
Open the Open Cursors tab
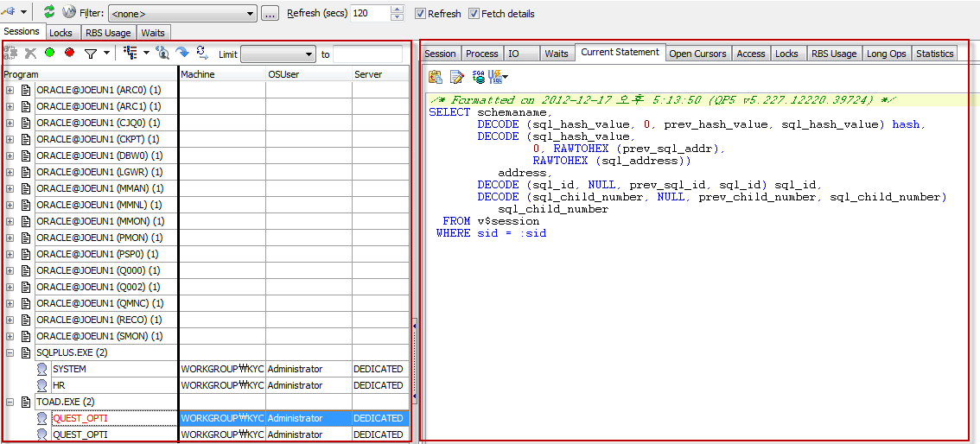tap(697, 54)
